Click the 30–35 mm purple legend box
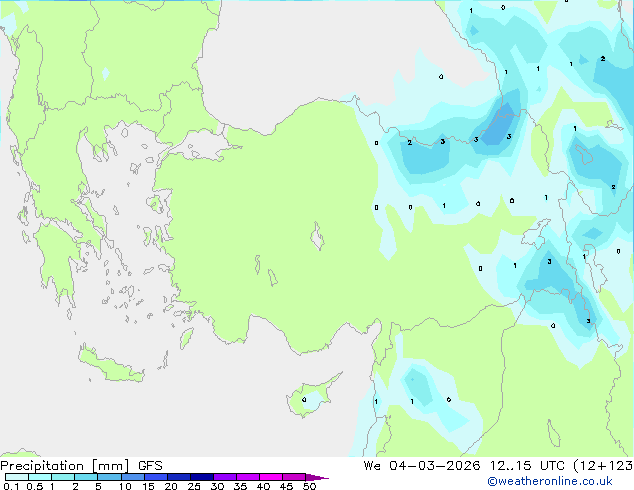 tap(224, 477)
